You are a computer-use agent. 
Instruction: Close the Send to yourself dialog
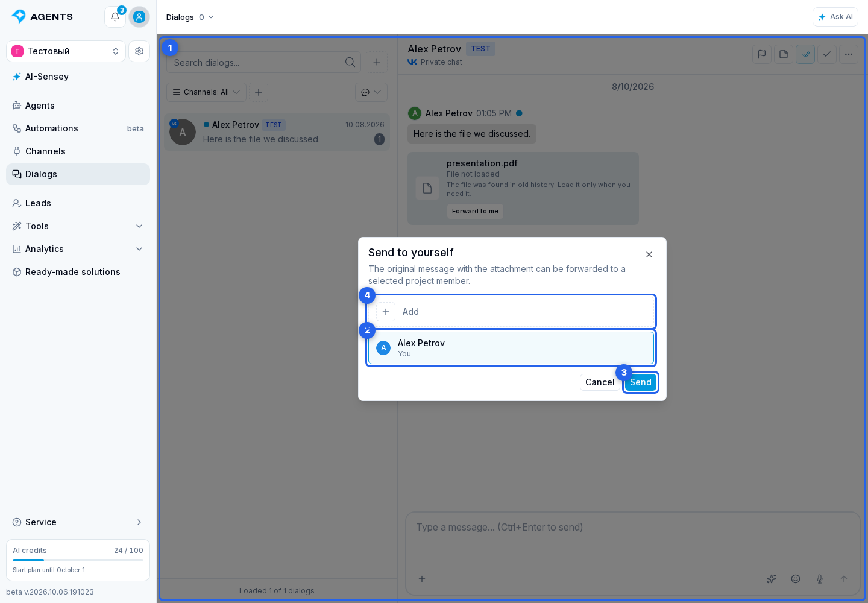[649, 254]
